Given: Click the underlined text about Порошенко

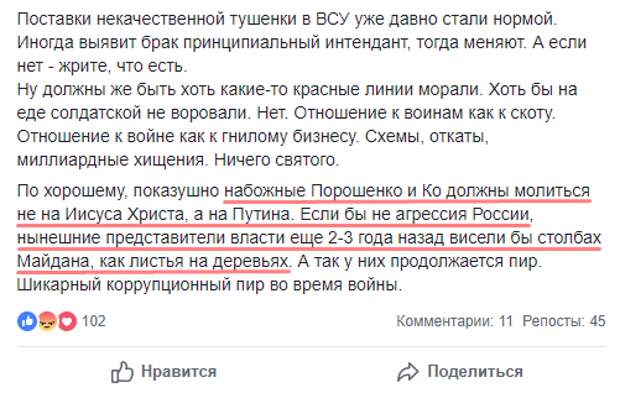Looking at the screenshot, I should (407, 191).
